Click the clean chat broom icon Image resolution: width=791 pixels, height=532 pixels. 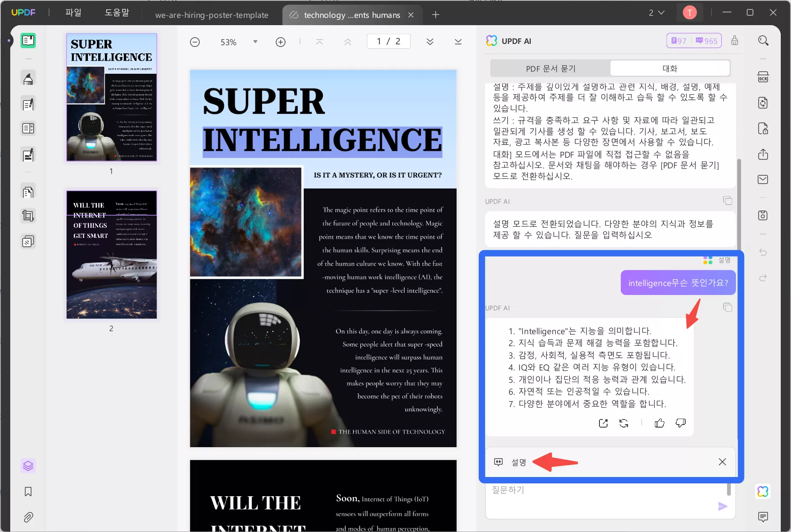(x=735, y=40)
